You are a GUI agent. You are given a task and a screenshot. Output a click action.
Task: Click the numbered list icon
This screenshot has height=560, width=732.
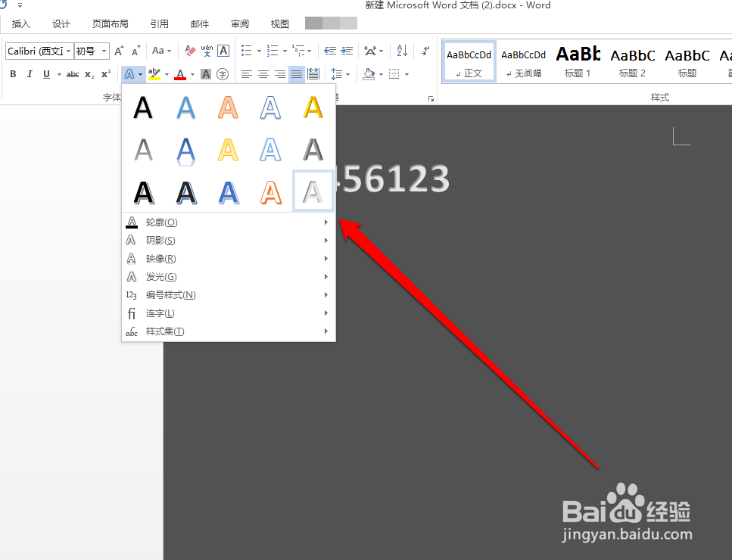click(x=273, y=51)
